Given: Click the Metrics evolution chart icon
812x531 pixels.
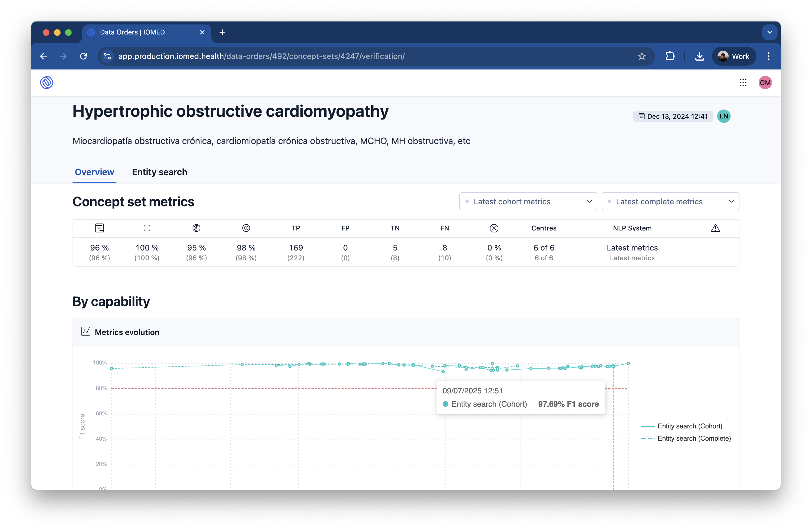Looking at the screenshot, I should point(85,331).
